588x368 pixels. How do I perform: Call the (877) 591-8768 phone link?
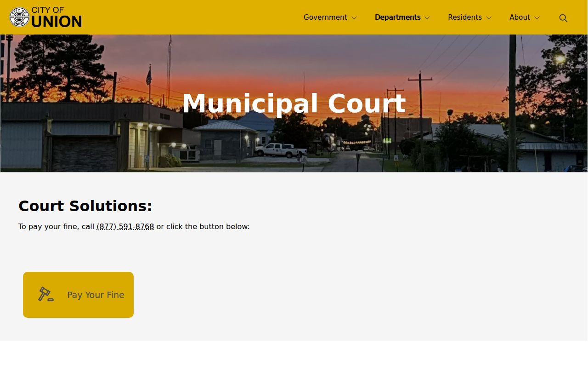(125, 227)
